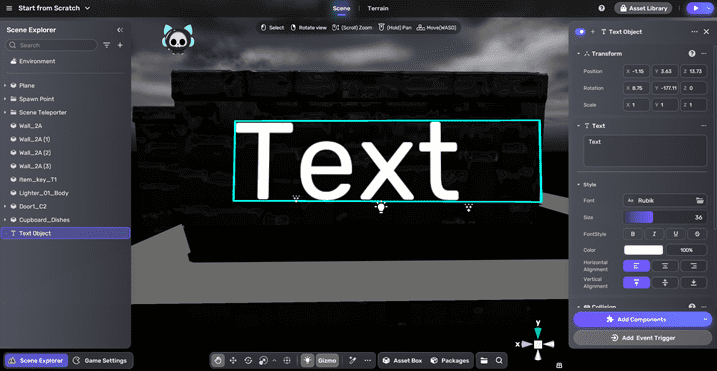The width and height of the screenshot is (717, 371).
Task: Open the Game Settings tab
Action: tap(100, 360)
